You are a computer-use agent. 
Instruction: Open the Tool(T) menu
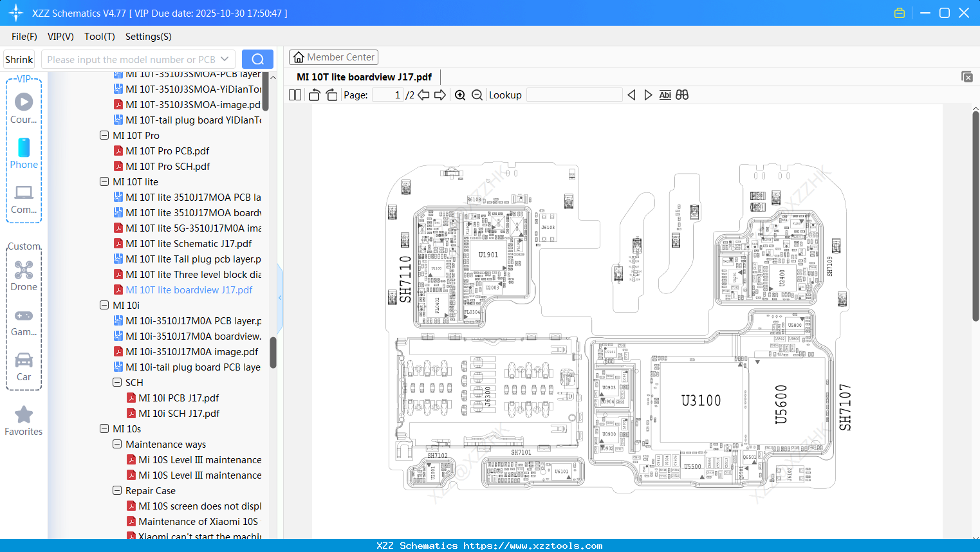[x=99, y=37]
